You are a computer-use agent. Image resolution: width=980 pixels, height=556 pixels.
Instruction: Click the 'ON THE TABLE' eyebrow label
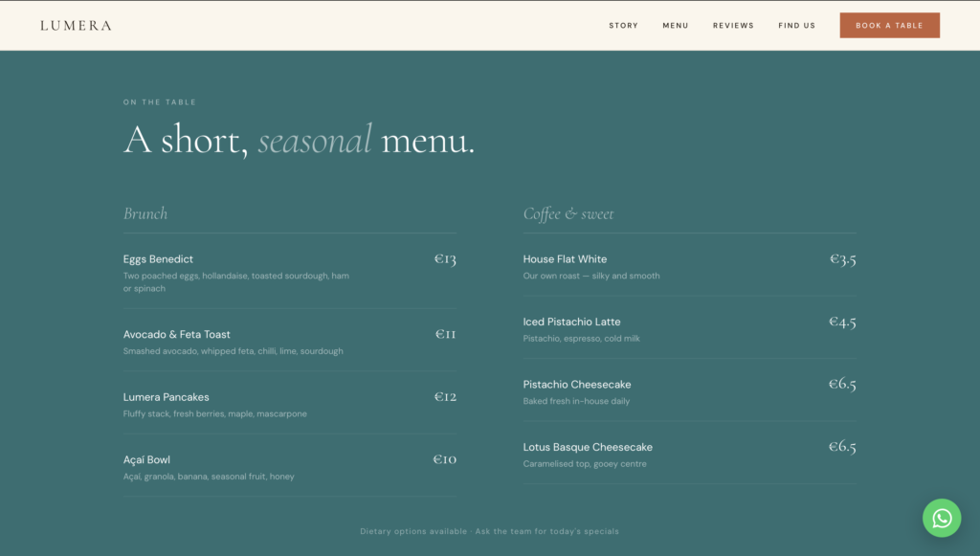pyautogui.click(x=160, y=101)
